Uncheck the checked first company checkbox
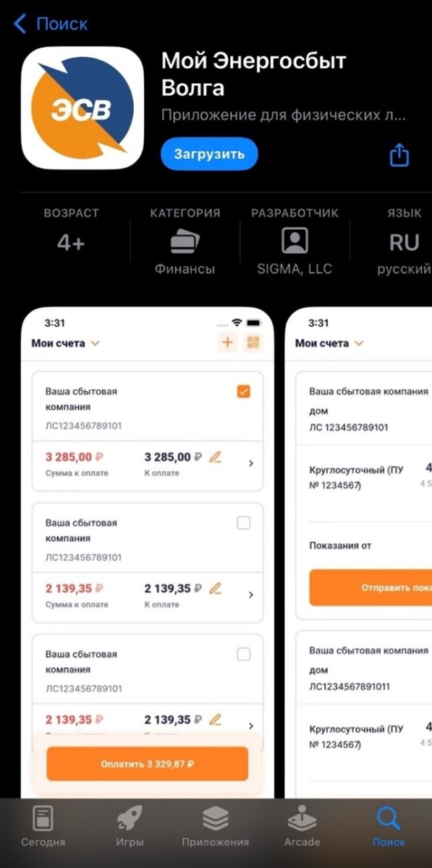The image size is (432, 868). click(x=244, y=391)
